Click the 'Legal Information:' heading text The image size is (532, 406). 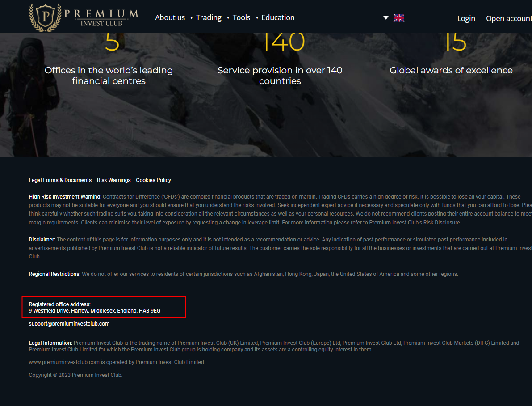tap(50, 343)
